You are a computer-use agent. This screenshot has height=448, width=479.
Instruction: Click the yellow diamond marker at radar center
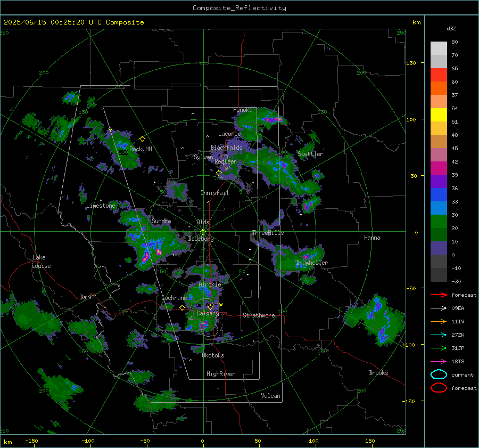click(x=203, y=232)
